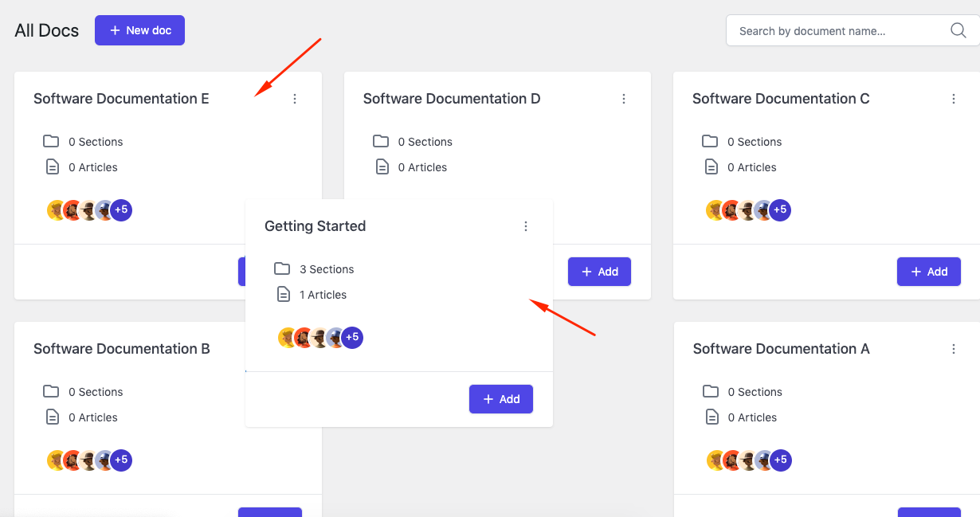Click the folder icon in Getting Started card
The height and width of the screenshot is (517, 980).
282,268
